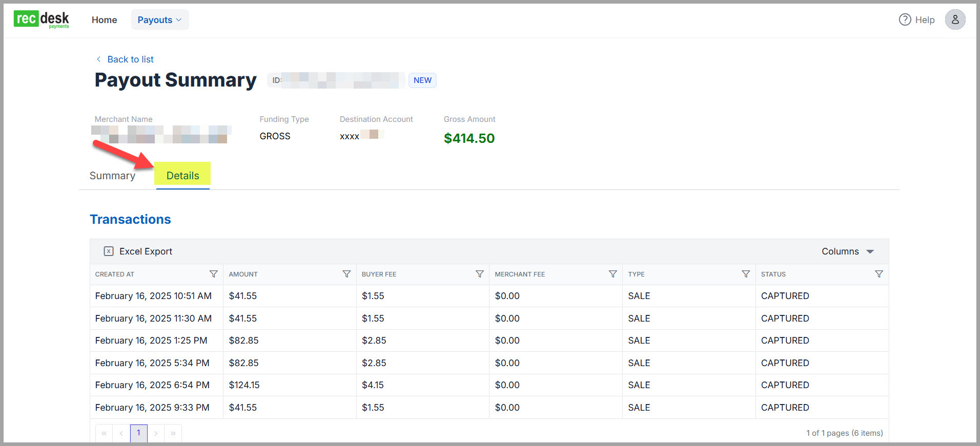Jump to last page of transactions
980x446 pixels.
click(x=173, y=433)
